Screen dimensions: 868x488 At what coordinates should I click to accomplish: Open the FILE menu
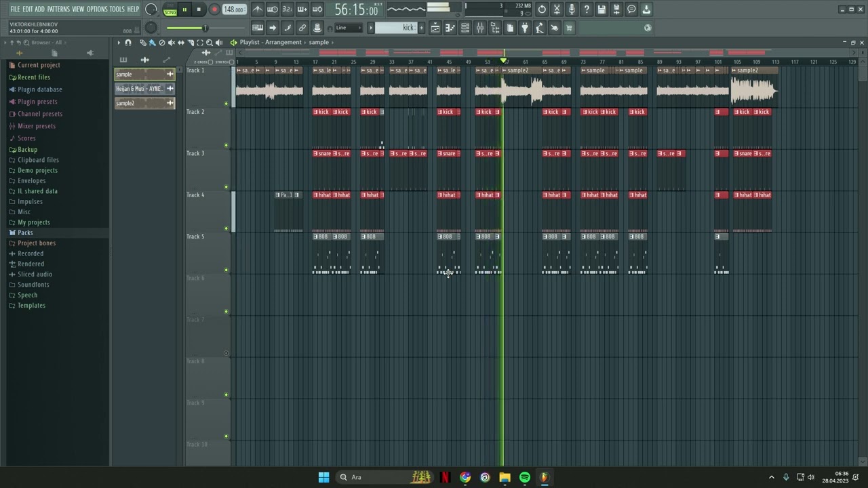[x=15, y=9]
